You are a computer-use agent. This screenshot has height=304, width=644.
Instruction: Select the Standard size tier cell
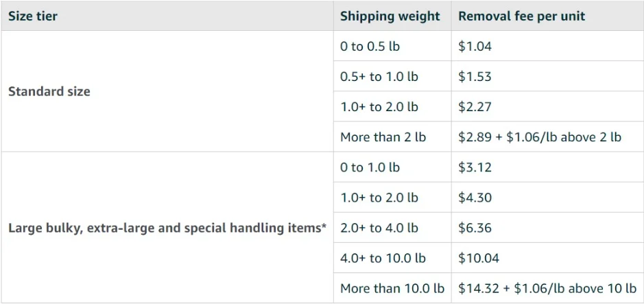pyautogui.click(x=49, y=91)
